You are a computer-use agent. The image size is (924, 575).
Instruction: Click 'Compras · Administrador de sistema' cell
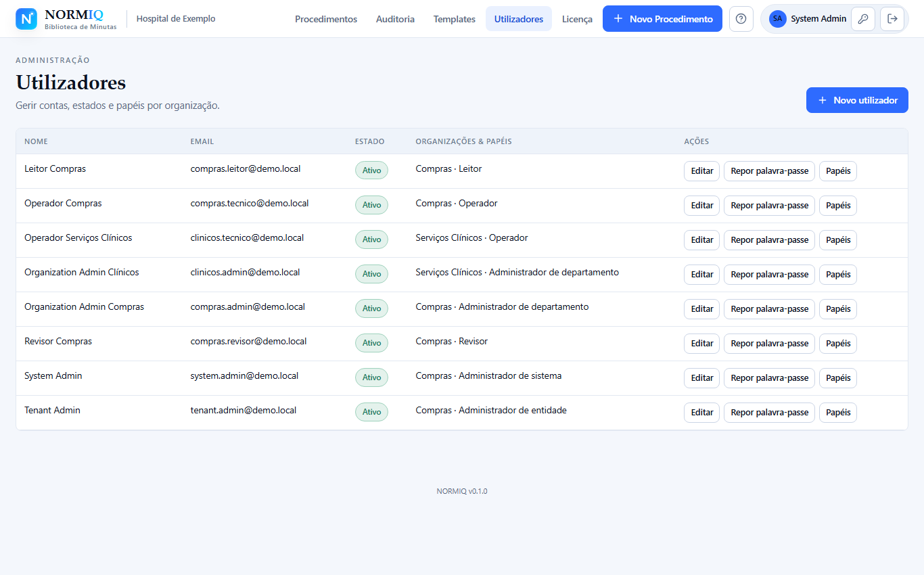(488, 375)
